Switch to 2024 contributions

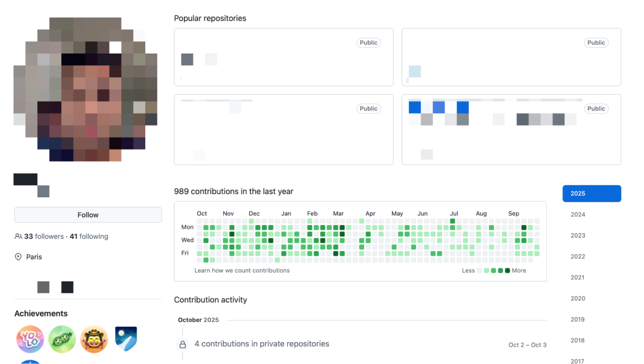point(578,215)
